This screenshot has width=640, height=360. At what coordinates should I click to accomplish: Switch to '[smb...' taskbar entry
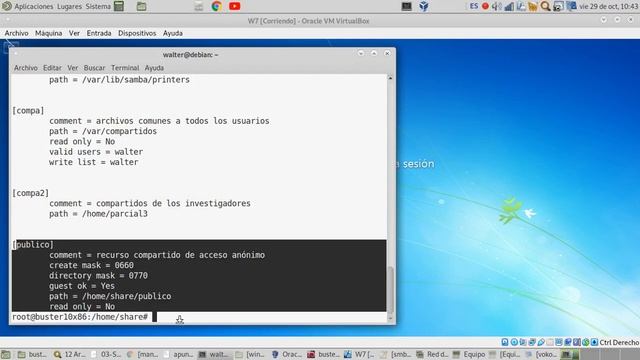395,354
